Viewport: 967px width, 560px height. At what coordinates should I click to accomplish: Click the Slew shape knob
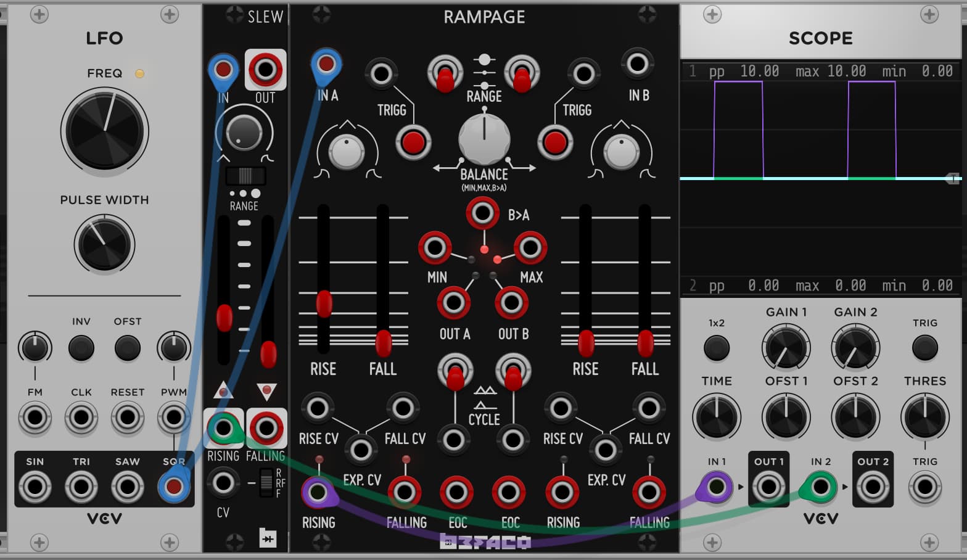tap(244, 131)
